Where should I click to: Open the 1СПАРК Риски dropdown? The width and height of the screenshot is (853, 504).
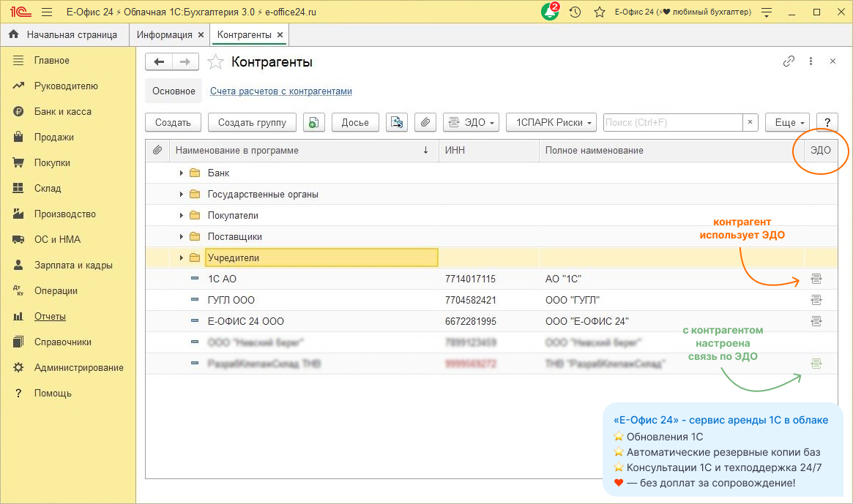coord(551,122)
